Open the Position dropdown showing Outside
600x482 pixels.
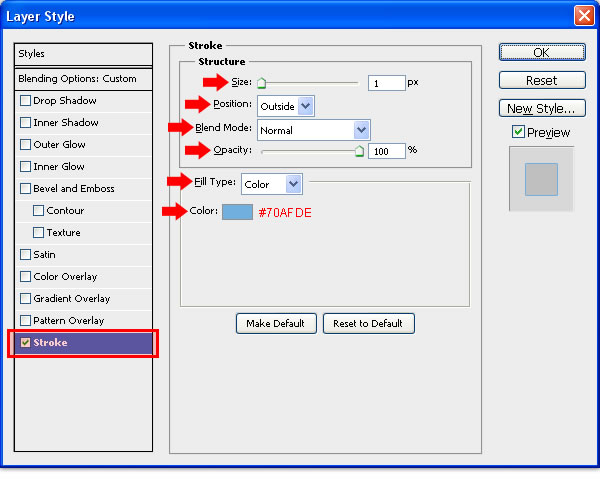286,106
